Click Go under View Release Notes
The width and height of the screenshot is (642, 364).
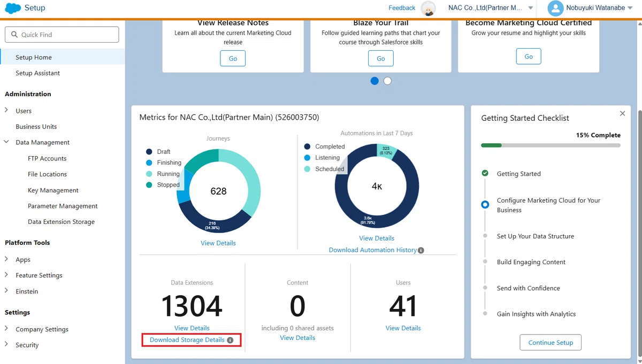(233, 58)
